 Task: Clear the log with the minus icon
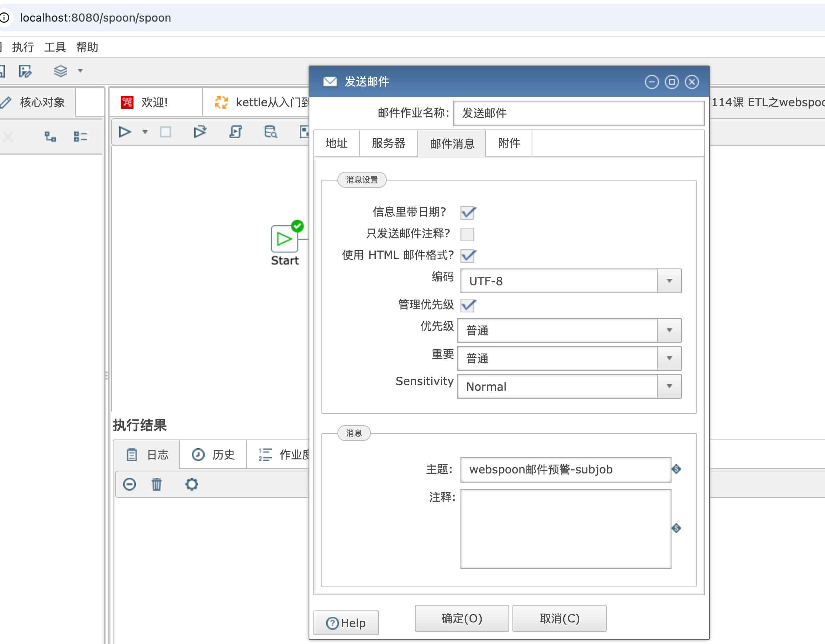129,484
